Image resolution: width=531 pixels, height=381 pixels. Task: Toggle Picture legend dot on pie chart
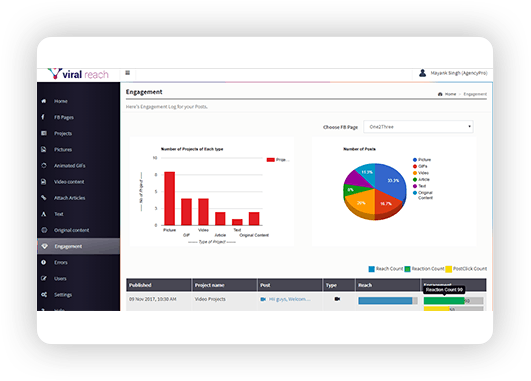pos(415,160)
